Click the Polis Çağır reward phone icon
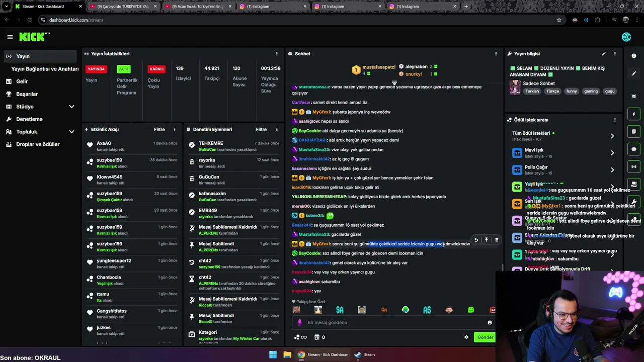This screenshot has width=644, height=362. (517, 170)
